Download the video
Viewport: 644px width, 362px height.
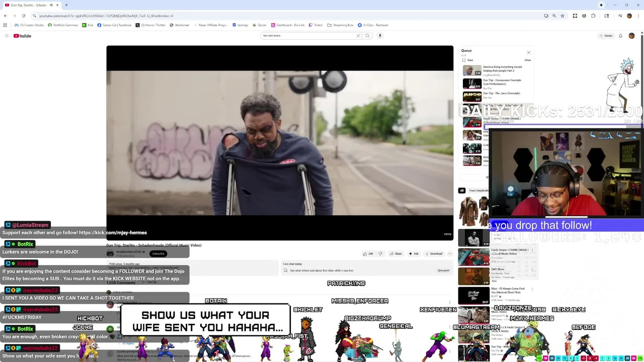433,253
